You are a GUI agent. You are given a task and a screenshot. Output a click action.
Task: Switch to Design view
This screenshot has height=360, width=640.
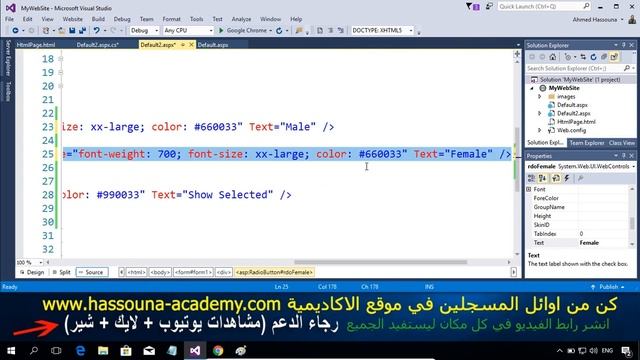32,272
